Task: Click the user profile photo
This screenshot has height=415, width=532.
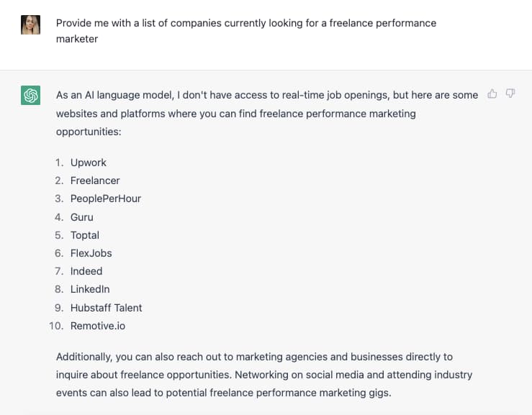Action: click(30, 24)
